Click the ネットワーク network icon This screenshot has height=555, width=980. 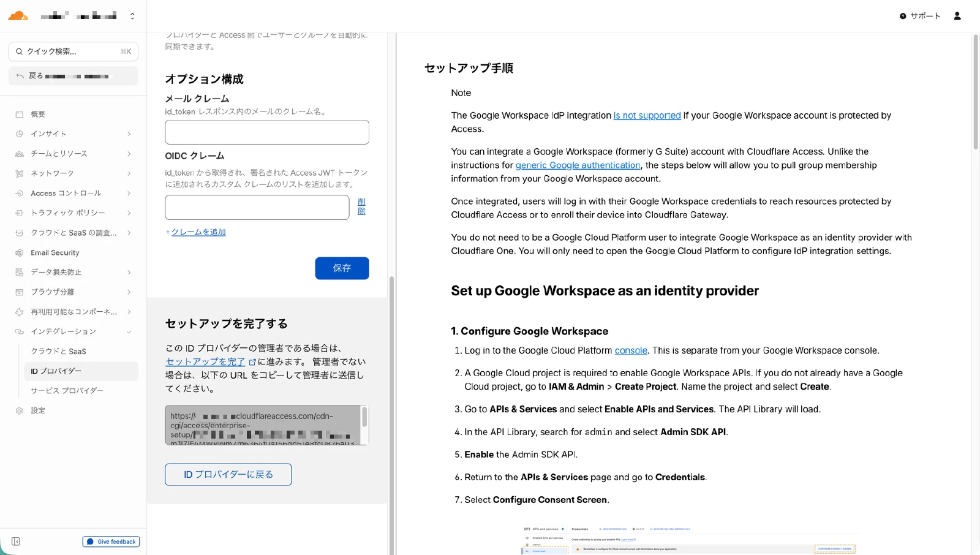click(x=19, y=173)
